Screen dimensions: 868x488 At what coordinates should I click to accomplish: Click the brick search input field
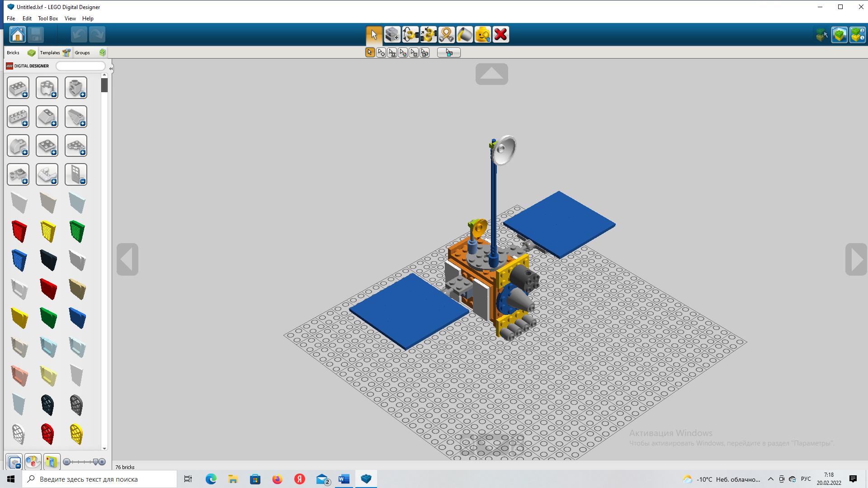coord(80,66)
